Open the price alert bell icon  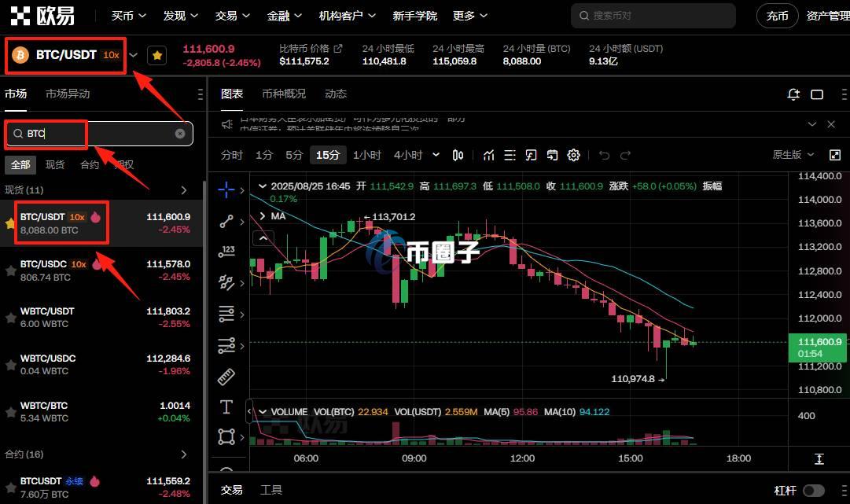[x=793, y=94]
